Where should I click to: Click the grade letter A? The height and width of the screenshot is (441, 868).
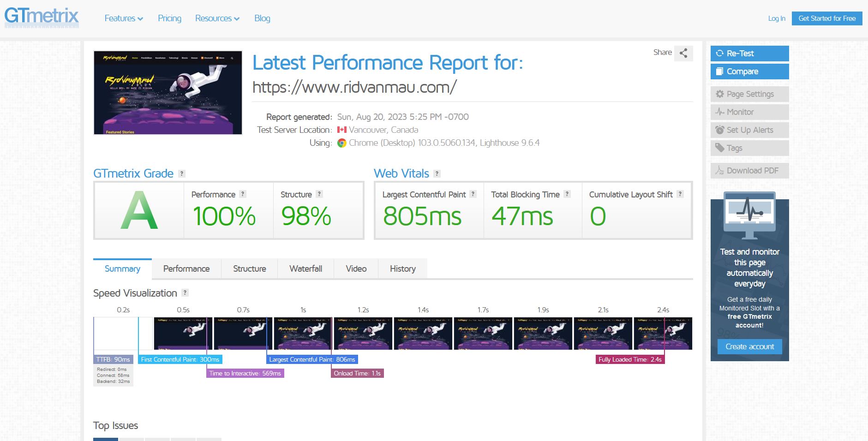tap(139, 211)
